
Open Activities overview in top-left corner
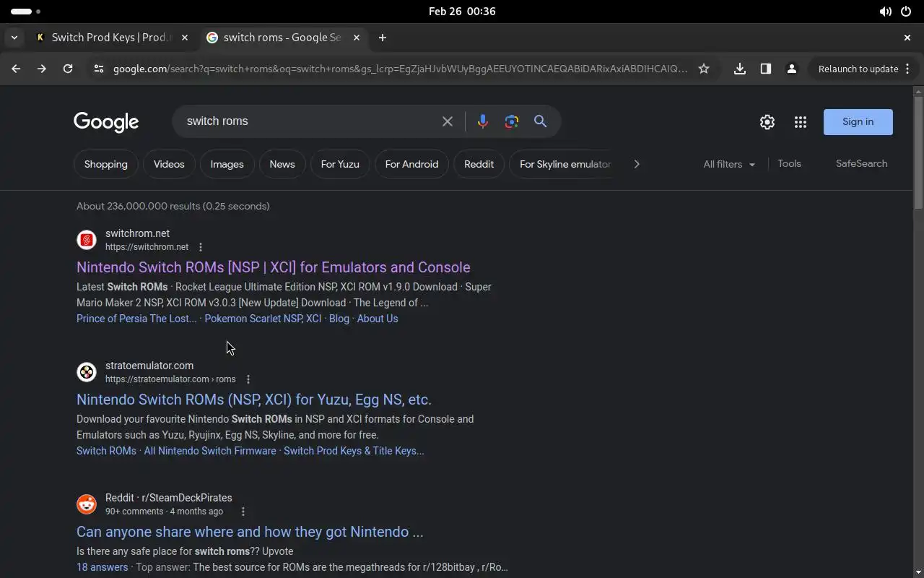coord(26,12)
